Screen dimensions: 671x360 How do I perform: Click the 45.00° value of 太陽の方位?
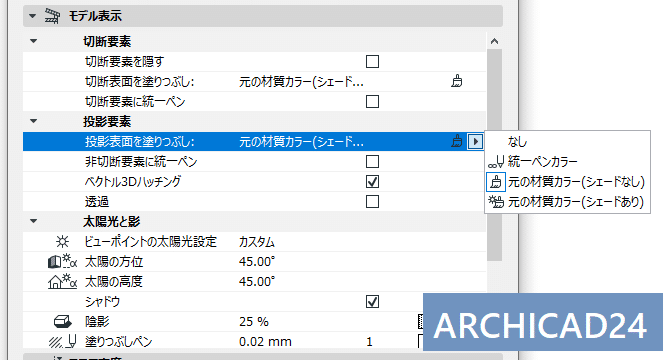[x=257, y=262]
